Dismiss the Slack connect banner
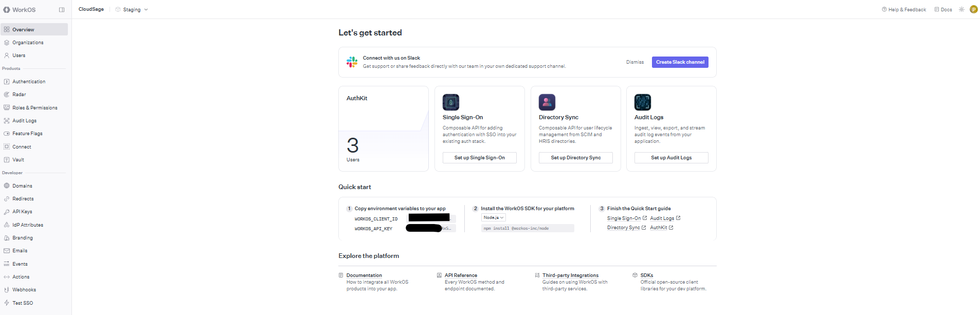Image resolution: width=980 pixels, height=315 pixels. (x=635, y=62)
